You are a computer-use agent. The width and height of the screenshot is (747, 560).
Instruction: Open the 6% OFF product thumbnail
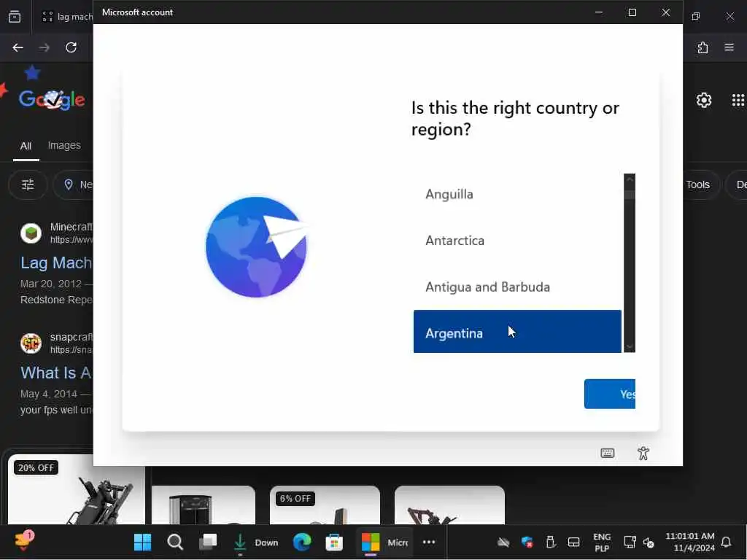[x=325, y=505]
